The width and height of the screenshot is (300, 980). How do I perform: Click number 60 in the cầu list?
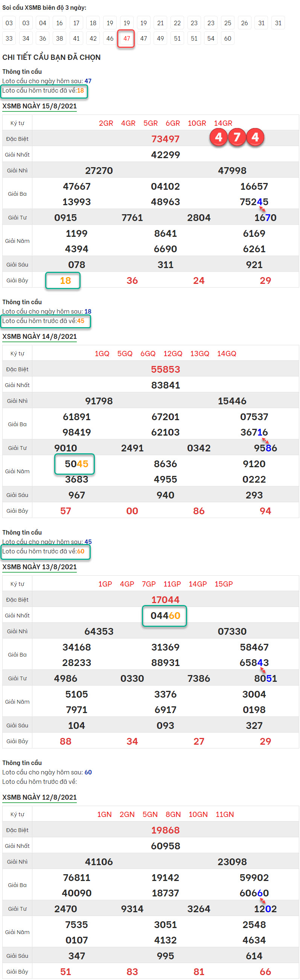coord(227,38)
